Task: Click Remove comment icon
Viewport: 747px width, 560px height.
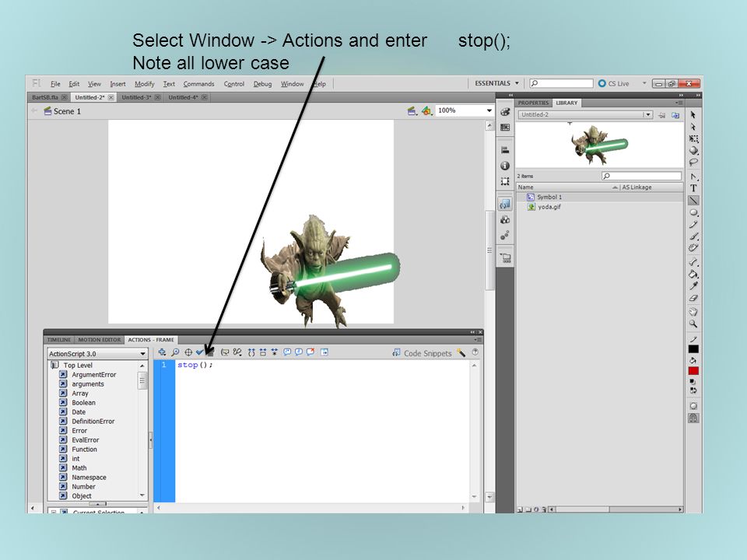Action: click(310, 352)
